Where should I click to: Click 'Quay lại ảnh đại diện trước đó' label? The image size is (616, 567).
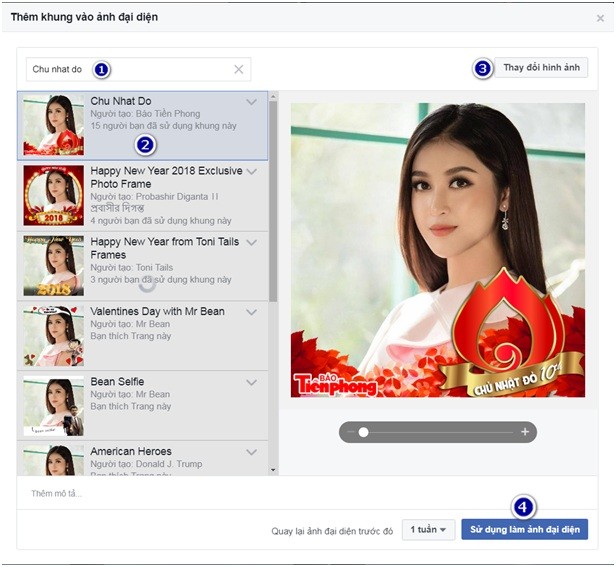[332, 531]
